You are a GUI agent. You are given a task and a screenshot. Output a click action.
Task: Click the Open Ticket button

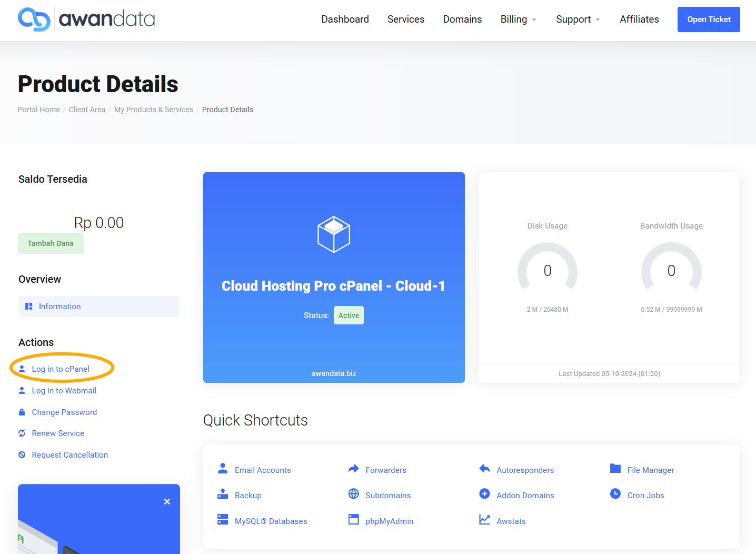click(709, 19)
